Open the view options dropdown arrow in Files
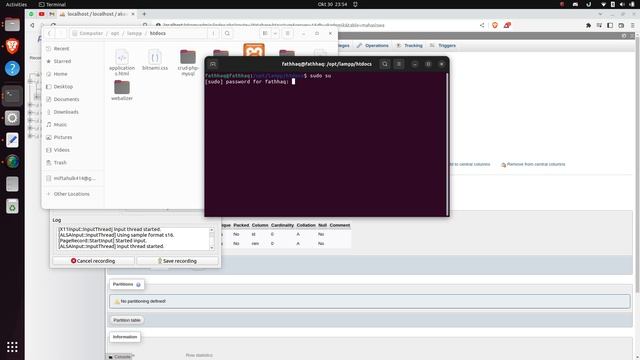Screen dimensions: 640x360 tap(275, 33)
